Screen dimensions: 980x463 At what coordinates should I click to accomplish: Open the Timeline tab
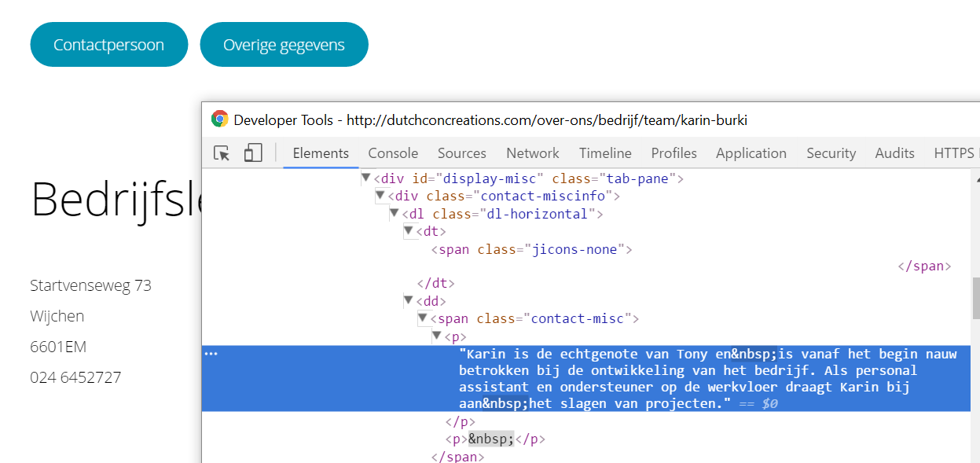605,153
